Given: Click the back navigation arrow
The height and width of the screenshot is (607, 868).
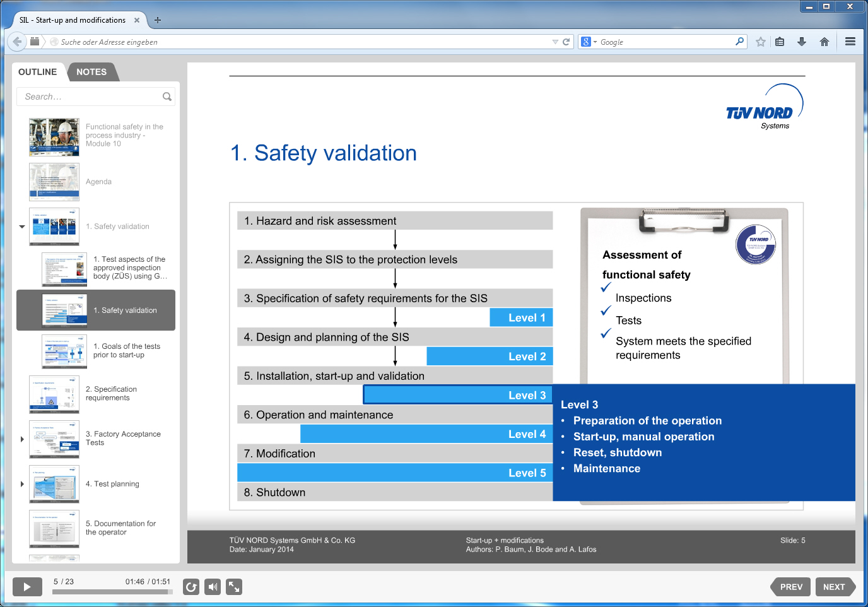Looking at the screenshot, I should [16, 42].
